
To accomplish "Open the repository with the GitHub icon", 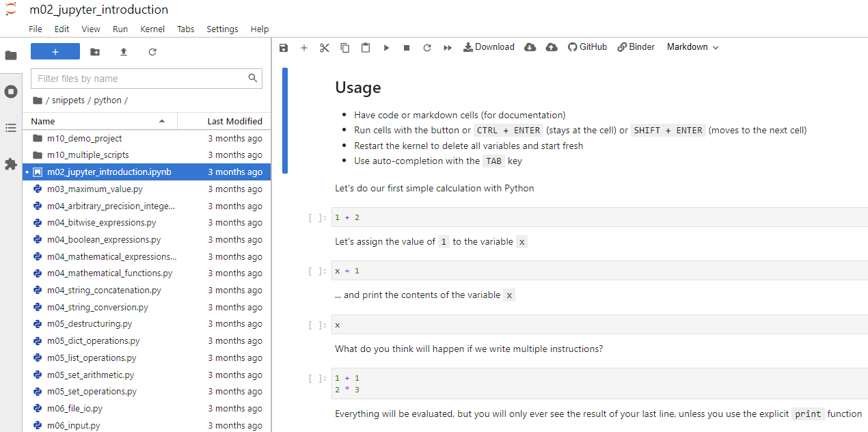I will (x=586, y=46).
